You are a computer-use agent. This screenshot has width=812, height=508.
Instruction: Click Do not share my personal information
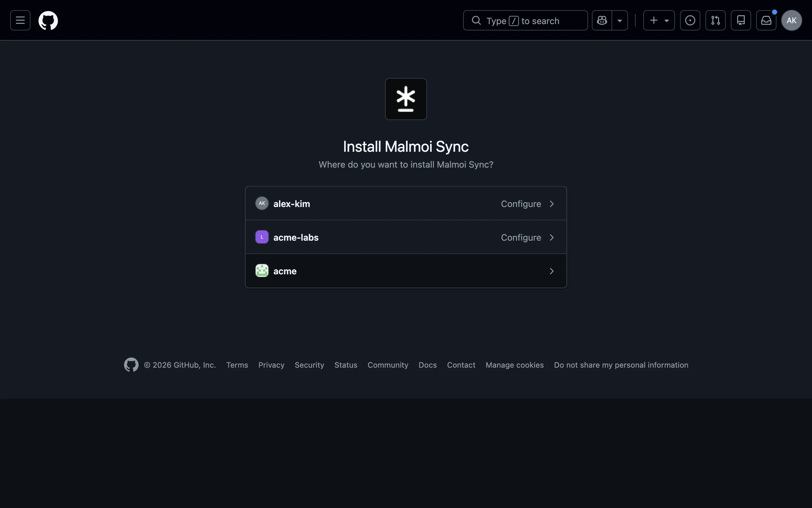coord(621,365)
